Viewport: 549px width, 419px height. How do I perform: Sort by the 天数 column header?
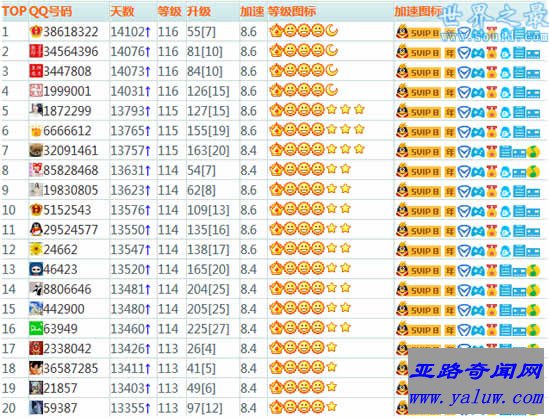[x=122, y=12]
